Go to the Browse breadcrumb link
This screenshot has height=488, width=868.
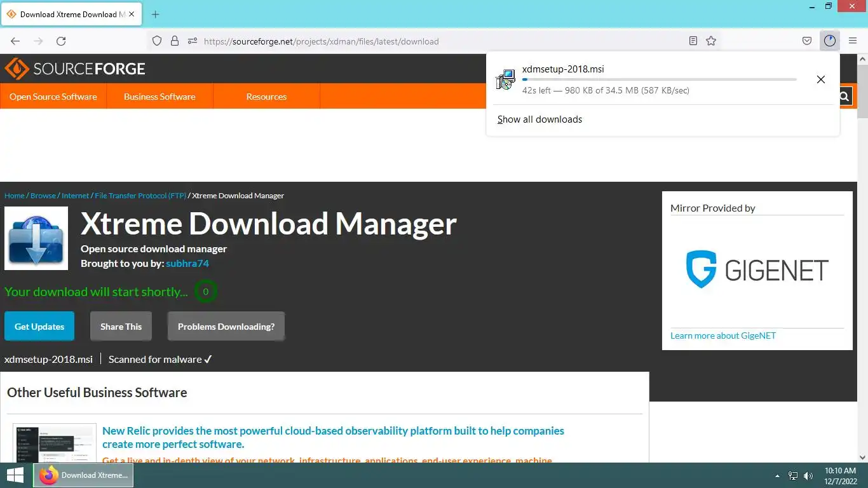tap(43, 196)
